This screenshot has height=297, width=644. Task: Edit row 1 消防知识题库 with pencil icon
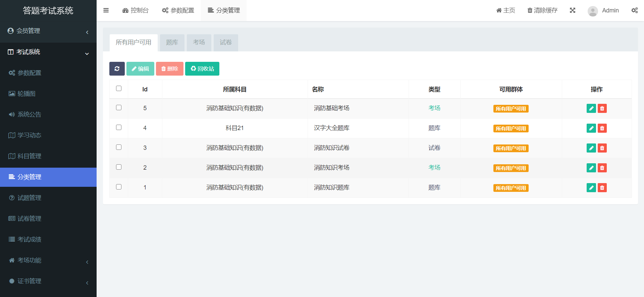(x=591, y=188)
